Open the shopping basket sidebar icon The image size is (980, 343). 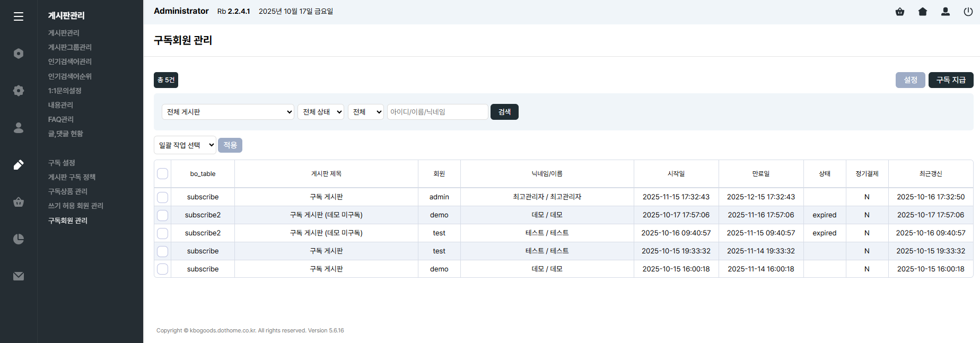click(19, 202)
